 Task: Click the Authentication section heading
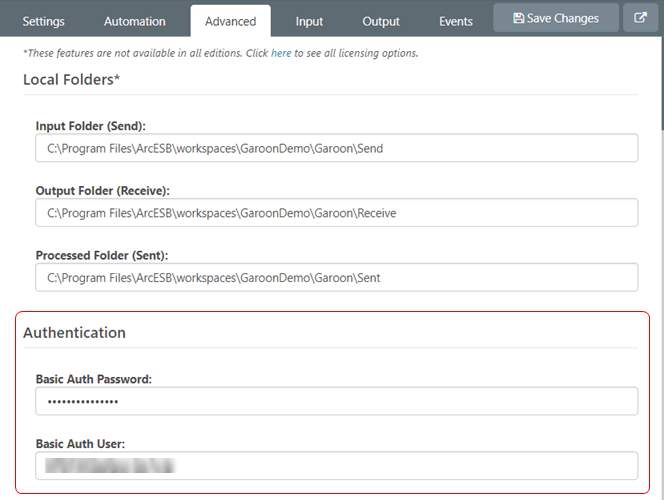click(x=75, y=332)
